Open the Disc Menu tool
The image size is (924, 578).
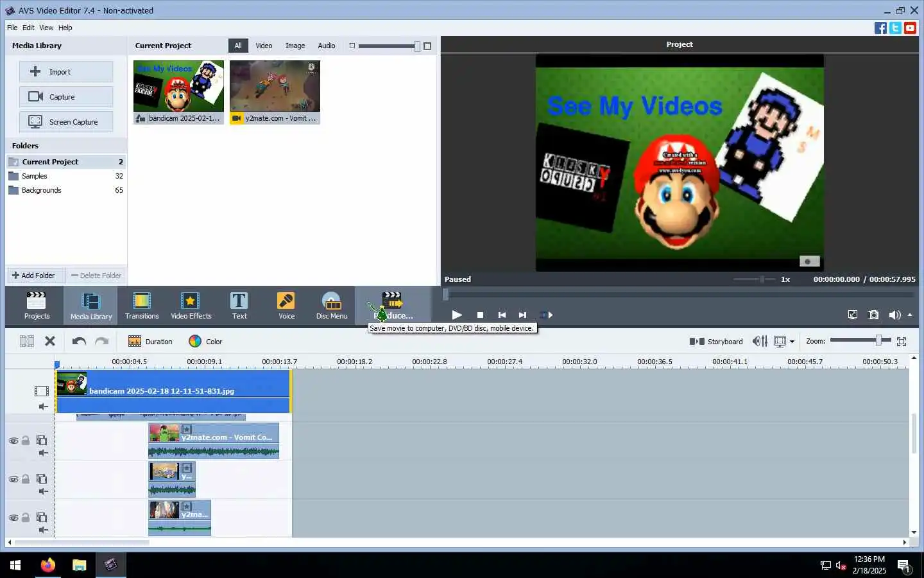(x=332, y=305)
